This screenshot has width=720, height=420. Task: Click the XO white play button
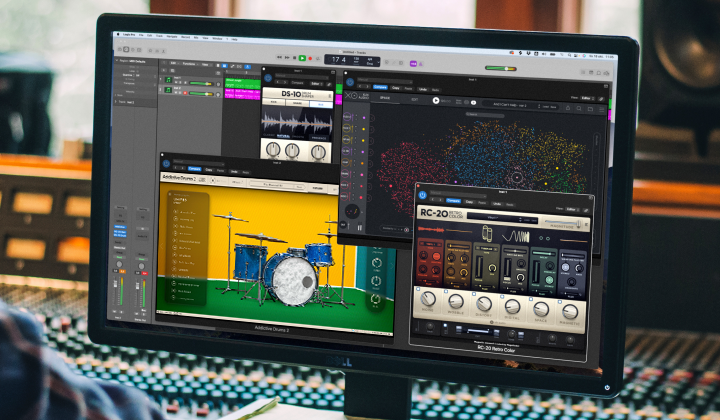tap(436, 101)
